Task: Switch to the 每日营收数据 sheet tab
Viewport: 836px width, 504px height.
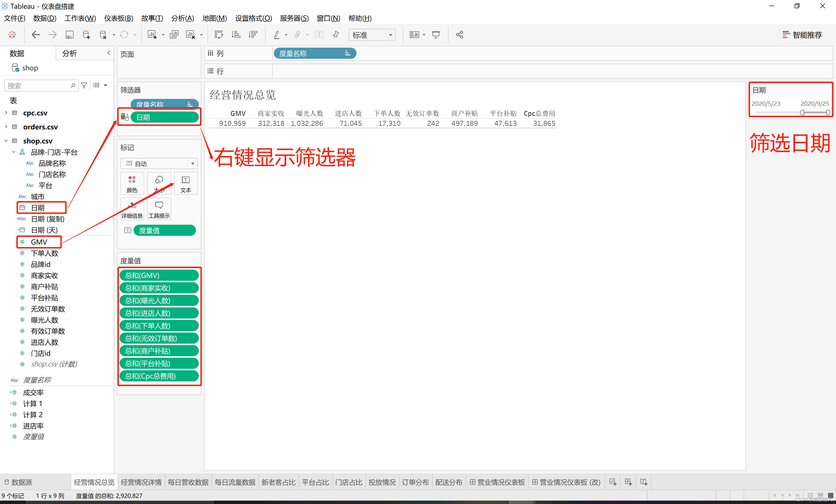Action: [x=188, y=482]
